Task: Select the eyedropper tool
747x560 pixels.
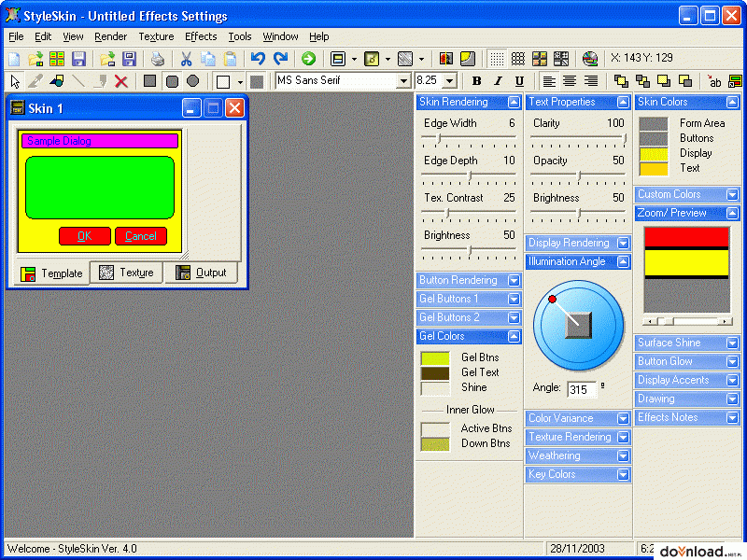Action: pos(35,81)
